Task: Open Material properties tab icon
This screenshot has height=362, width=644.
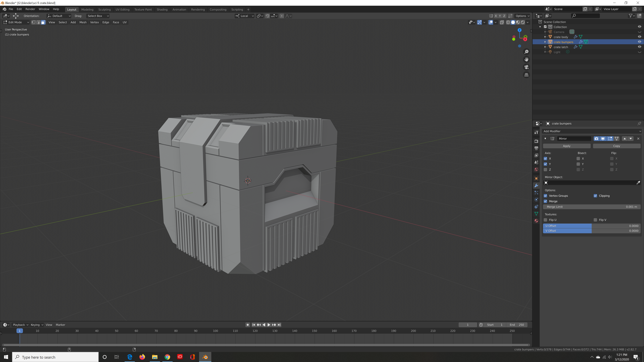Action: [x=536, y=221]
